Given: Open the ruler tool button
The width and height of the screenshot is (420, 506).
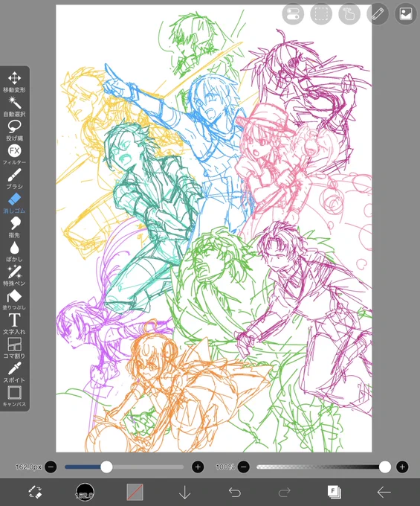Looking at the screenshot, I should pos(378,14).
